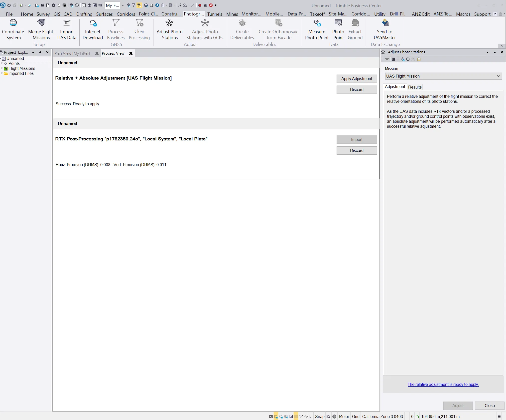506x420 pixels.
Task: Click the globe icon in status bar
Action: coord(334,417)
